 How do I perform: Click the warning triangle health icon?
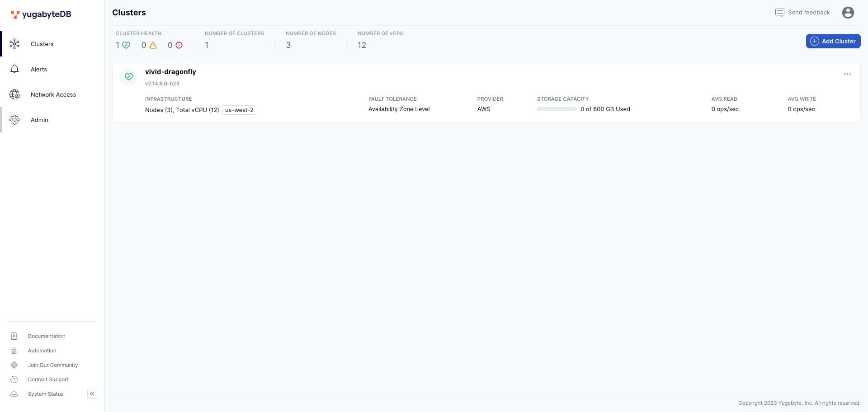(x=153, y=45)
